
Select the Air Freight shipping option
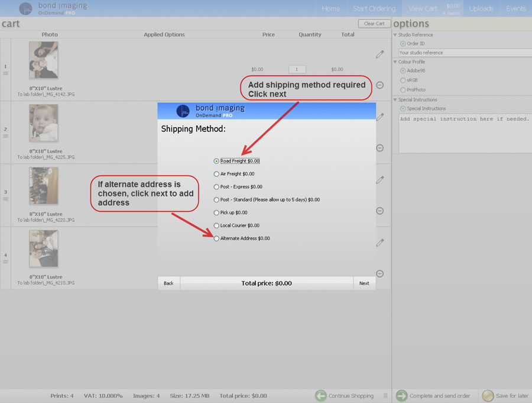pyautogui.click(x=216, y=174)
